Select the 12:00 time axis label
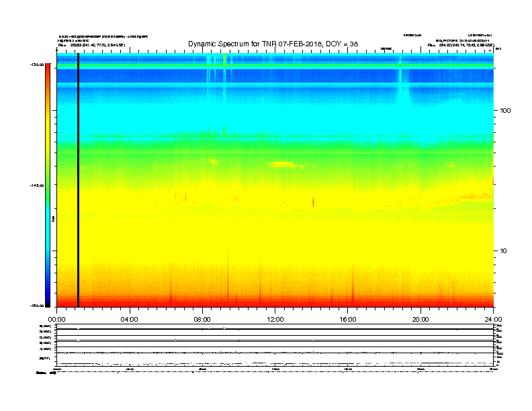 pos(275,320)
